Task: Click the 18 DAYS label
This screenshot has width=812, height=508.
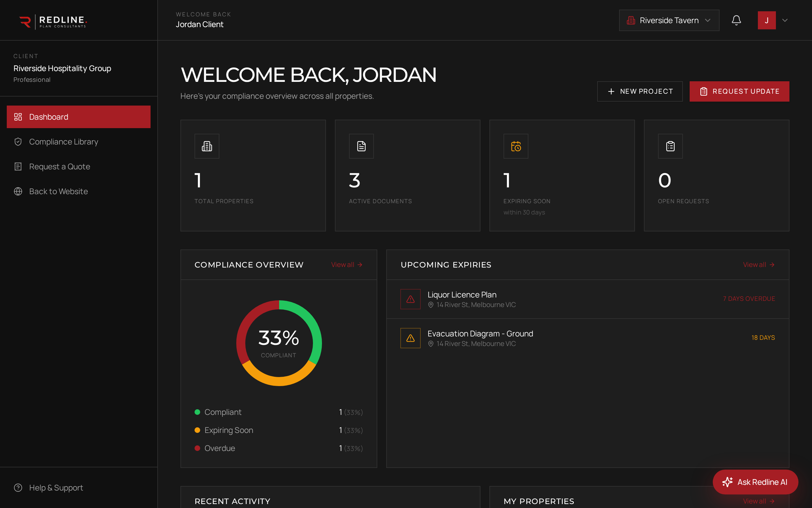Action: pyautogui.click(x=763, y=338)
